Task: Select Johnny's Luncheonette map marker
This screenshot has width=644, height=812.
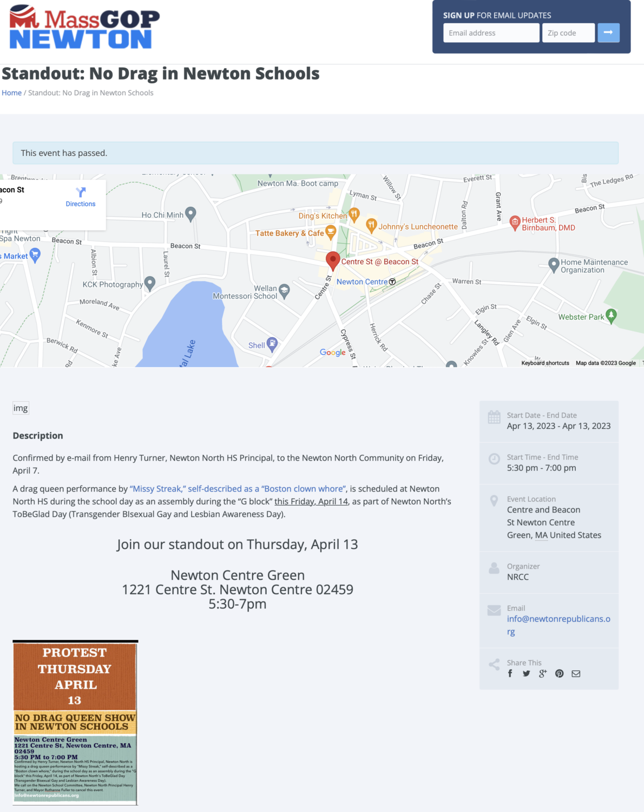Action: (x=371, y=225)
